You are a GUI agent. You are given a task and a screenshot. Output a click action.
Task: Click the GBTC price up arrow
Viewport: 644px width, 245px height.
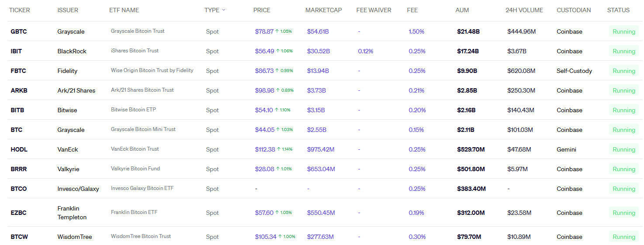point(277,31)
